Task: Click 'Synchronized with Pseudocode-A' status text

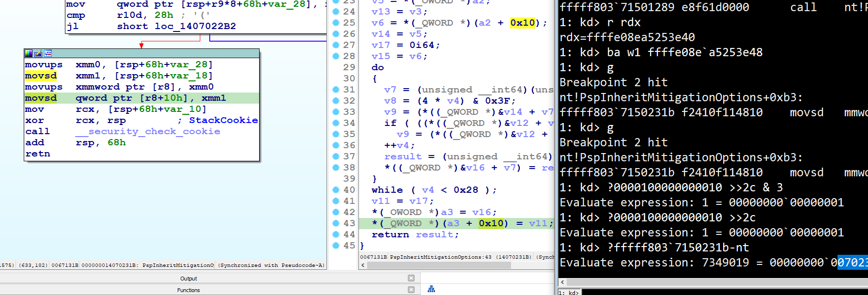Action: pos(271,265)
